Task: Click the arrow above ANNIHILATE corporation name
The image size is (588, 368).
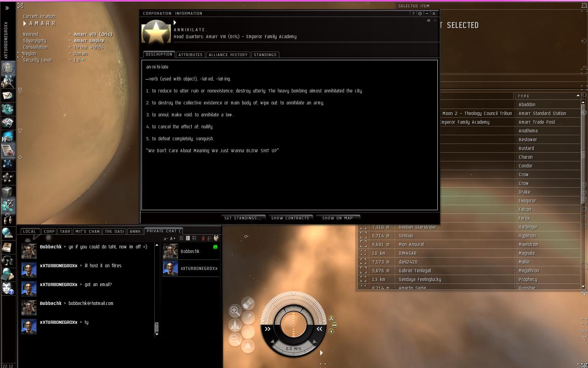Action: point(175,23)
